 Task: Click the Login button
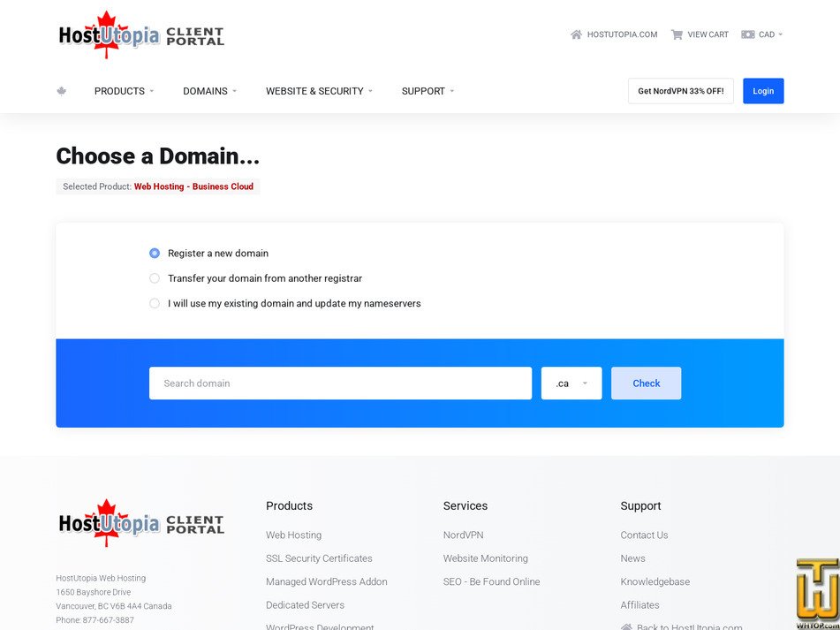pyautogui.click(x=763, y=91)
